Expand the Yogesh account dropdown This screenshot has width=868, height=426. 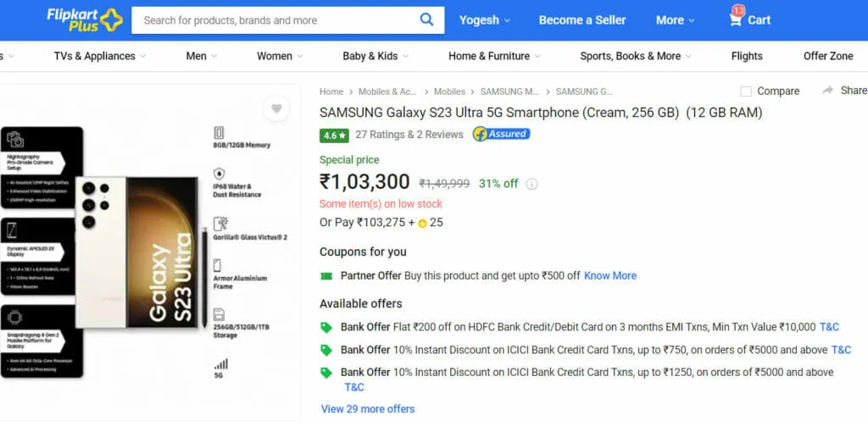pos(484,20)
